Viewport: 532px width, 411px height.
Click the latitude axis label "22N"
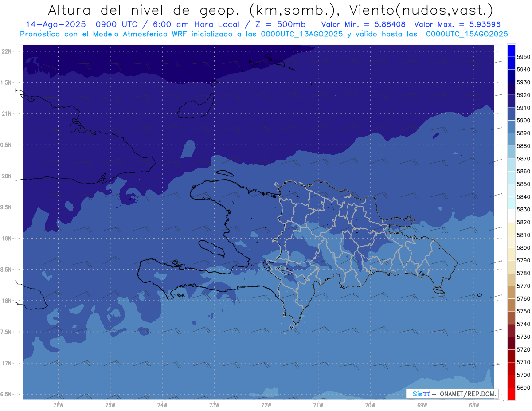[7, 51]
